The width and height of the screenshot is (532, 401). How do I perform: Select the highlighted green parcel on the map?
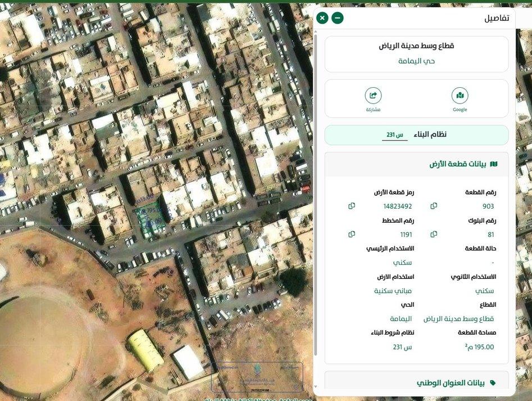[x=149, y=219]
